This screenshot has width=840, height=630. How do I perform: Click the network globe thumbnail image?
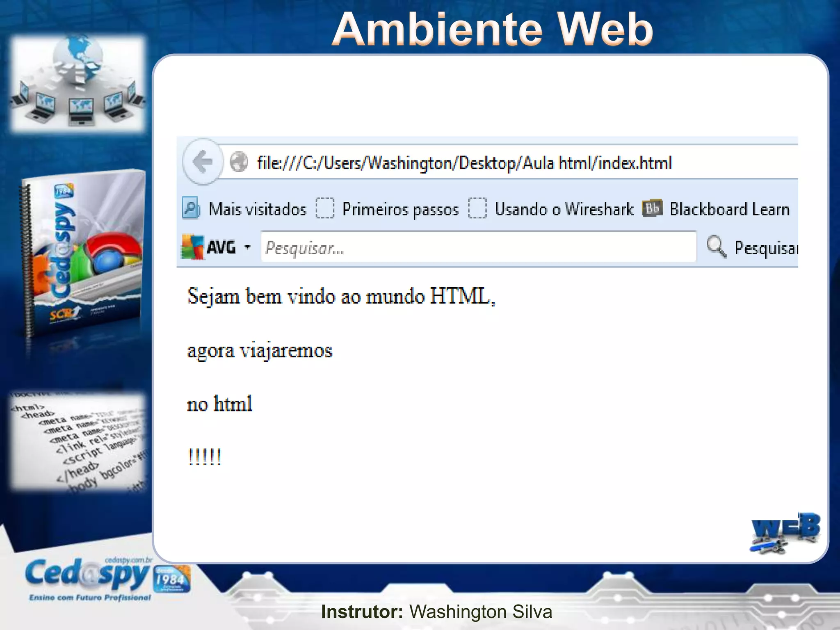coord(78,84)
